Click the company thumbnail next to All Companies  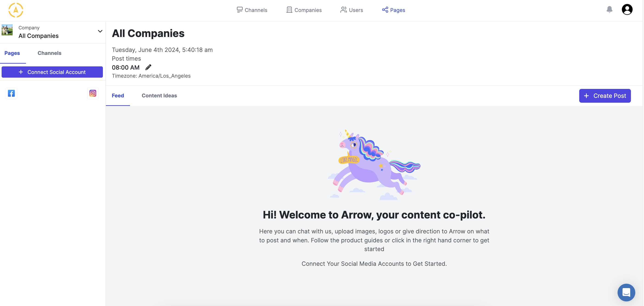7,30
